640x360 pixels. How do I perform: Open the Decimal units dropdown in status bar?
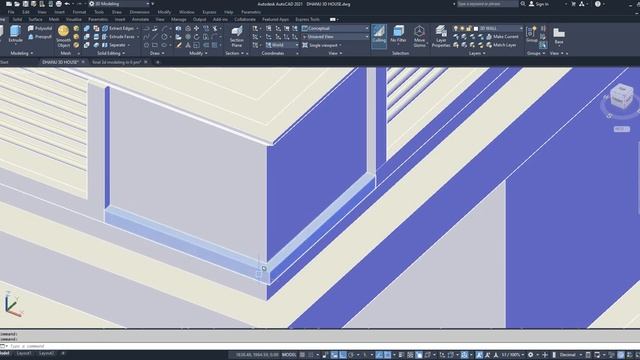point(570,355)
